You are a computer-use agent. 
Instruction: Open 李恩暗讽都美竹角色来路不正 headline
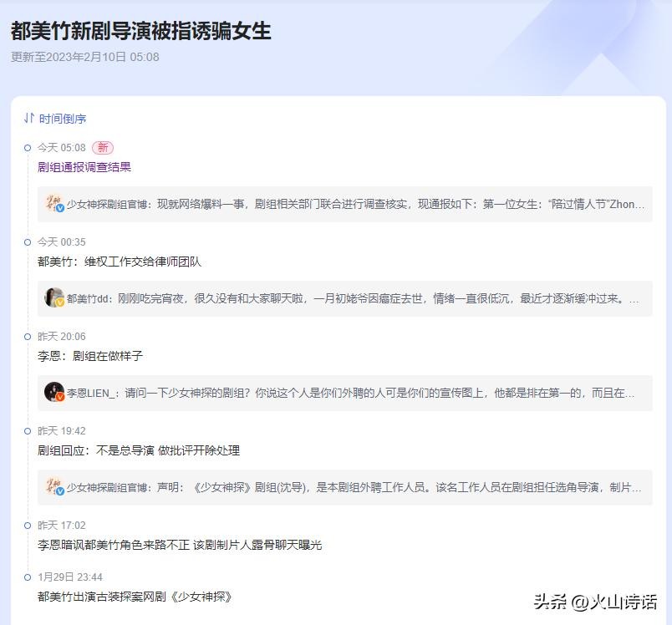[180, 545]
